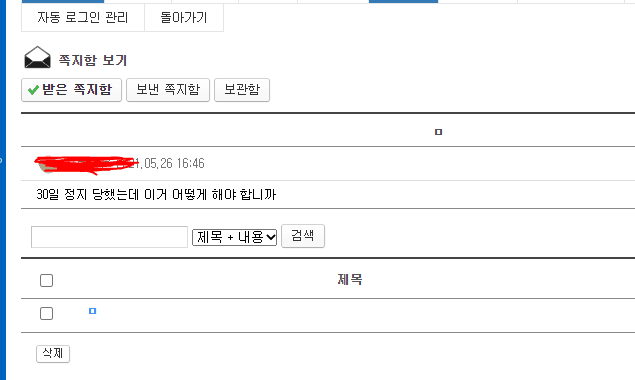Click the blue vertical strip on the left edge
The width and height of the screenshot is (635, 380).
(3, 190)
